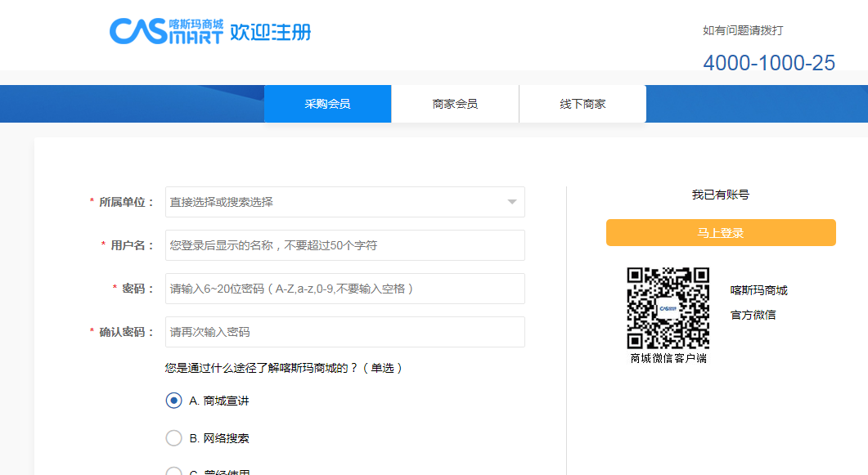The height and width of the screenshot is (475, 868).
Task: Open the 线下商家 tab
Action: [x=582, y=104]
